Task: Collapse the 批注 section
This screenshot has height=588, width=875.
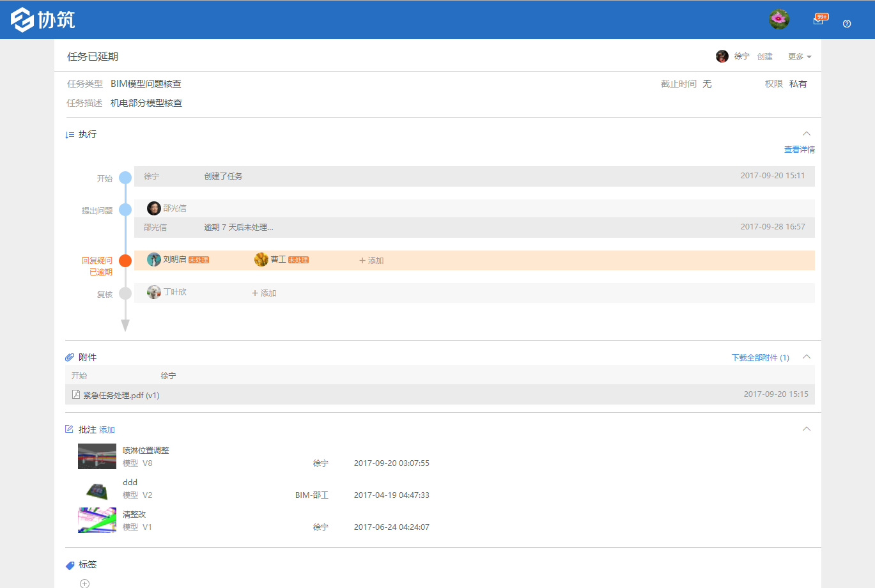Action: click(807, 429)
